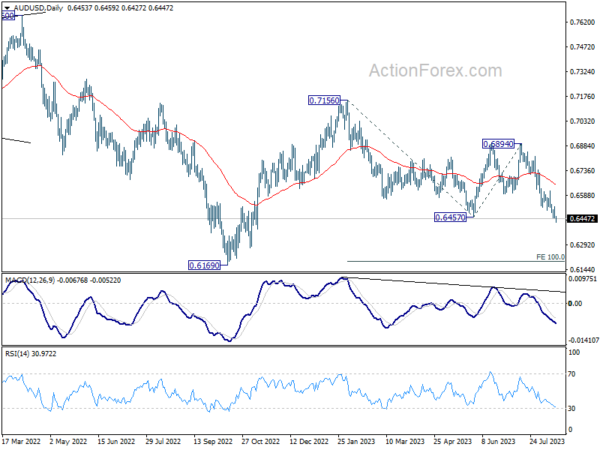Screen dimensions: 600x450
Task: Click the MACD(12,26,9) indicator title
Action: pyautogui.click(x=30, y=280)
